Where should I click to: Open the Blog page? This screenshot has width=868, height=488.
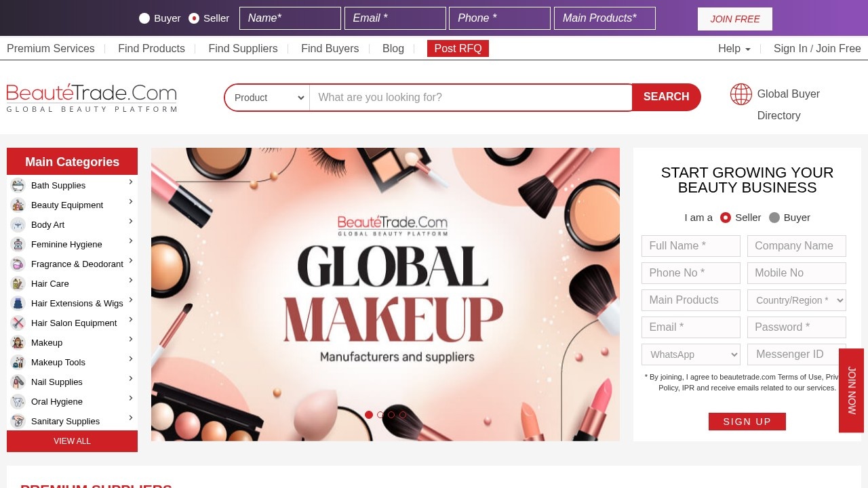point(393,49)
